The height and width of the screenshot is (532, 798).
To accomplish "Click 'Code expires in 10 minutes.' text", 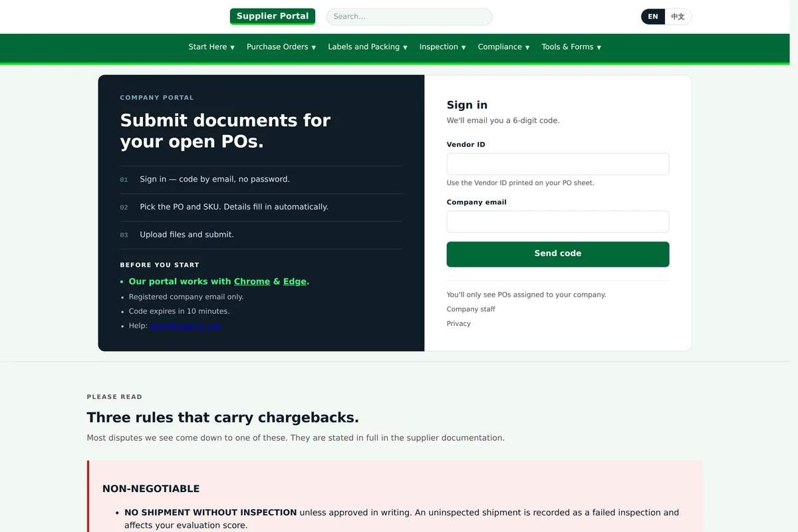I will coord(179,311).
